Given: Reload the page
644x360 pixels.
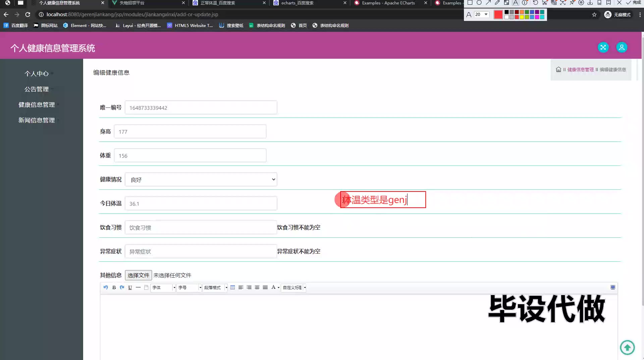Looking at the screenshot, I should [28, 14].
